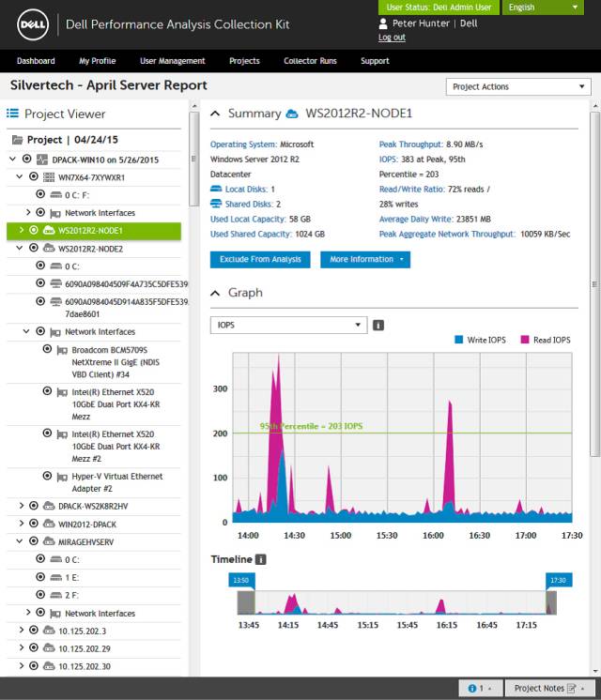
Task: Open the Project Actions dropdown
Action: (518, 86)
